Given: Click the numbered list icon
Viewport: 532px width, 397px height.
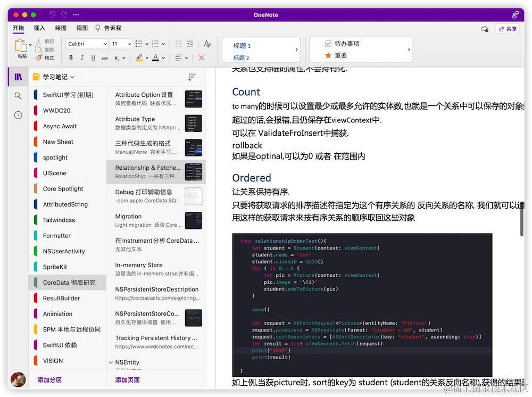Looking at the screenshot, I should [155, 44].
